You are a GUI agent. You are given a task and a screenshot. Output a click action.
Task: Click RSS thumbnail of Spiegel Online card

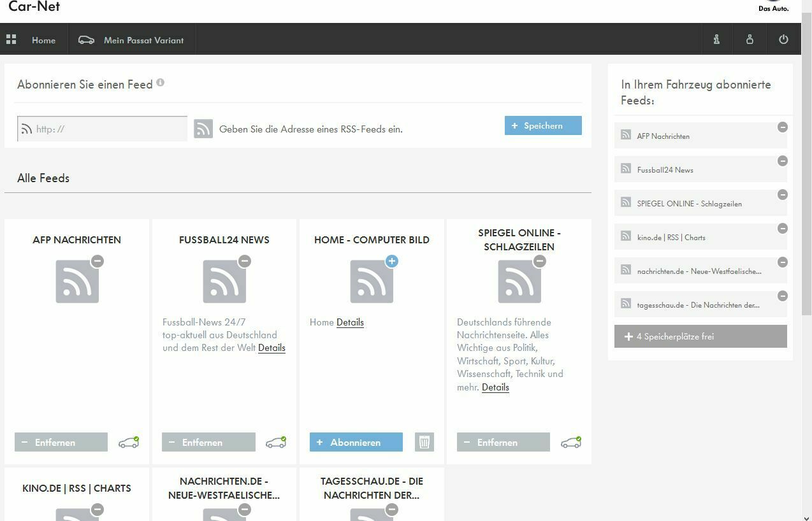click(x=519, y=282)
